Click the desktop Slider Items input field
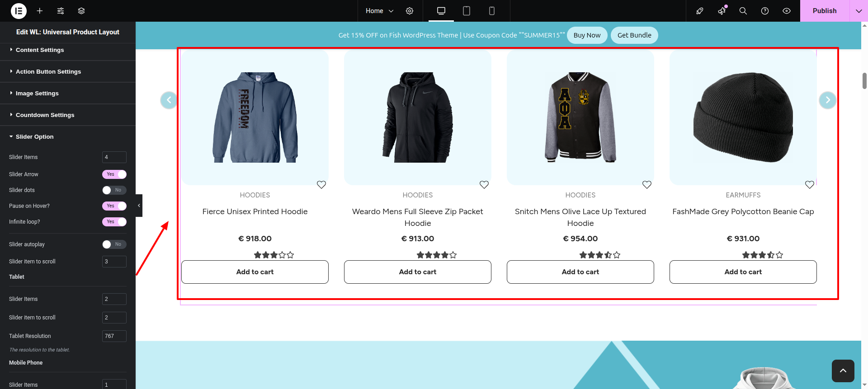This screenshot has width=868, height=389. click(114, 157)
